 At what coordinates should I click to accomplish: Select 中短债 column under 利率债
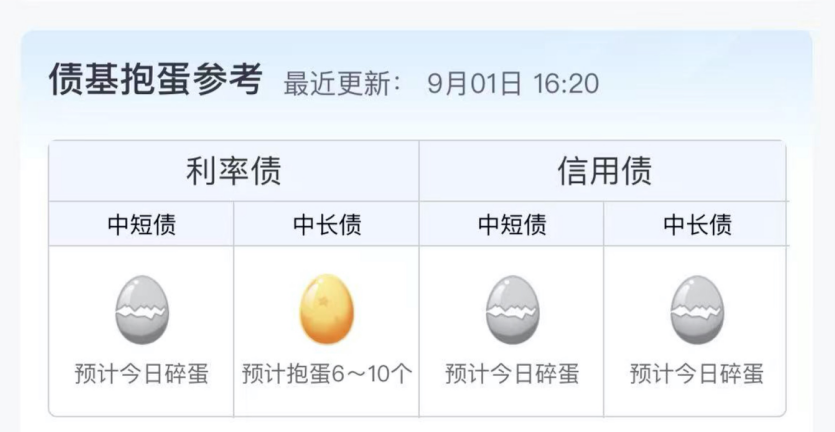click(x=141, y=224)
